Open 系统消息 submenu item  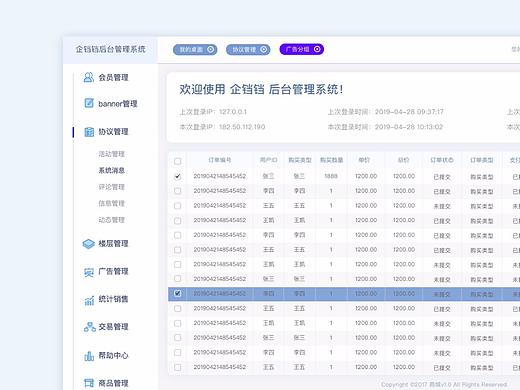[111, 170]
